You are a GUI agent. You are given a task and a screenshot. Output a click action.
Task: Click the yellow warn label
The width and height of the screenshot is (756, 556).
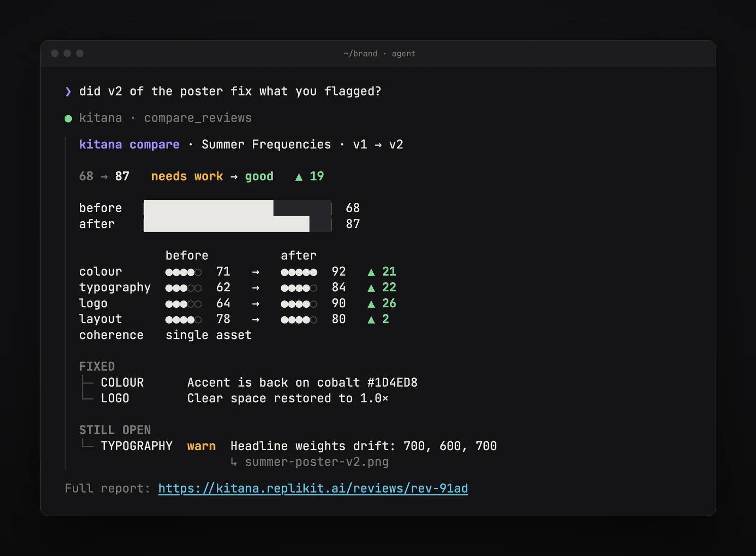pos(201,446)
